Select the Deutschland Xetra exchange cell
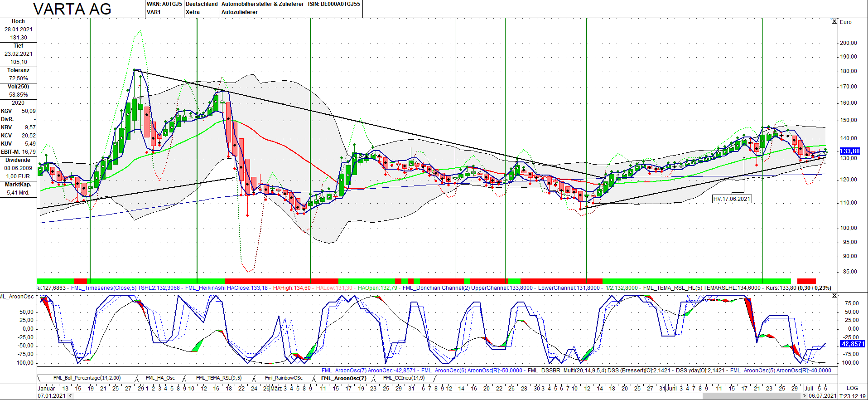 [202, 8]
